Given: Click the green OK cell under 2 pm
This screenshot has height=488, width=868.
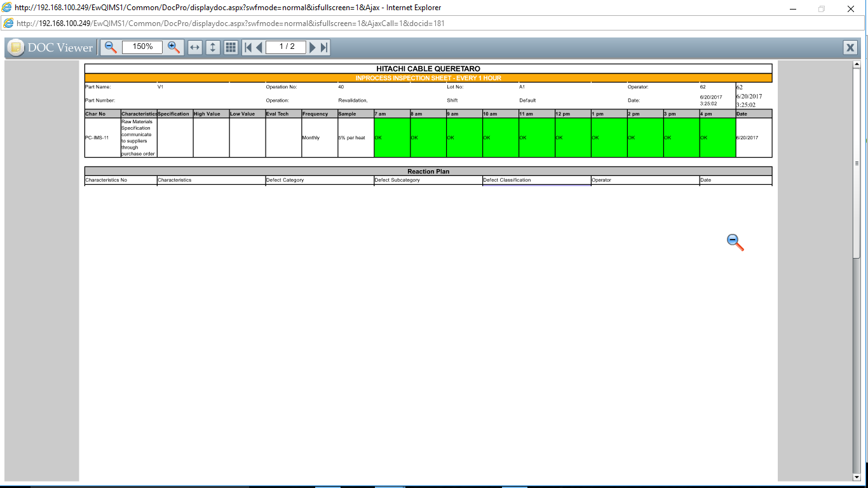Looking at the screenshot, I should click(646, 137).
